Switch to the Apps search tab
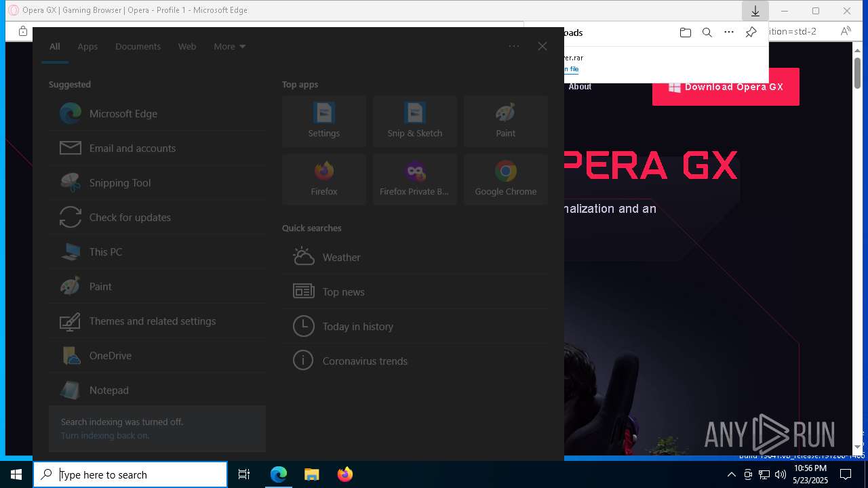The width and height of the screenshot is (868, 488). [x=87, y=47]
